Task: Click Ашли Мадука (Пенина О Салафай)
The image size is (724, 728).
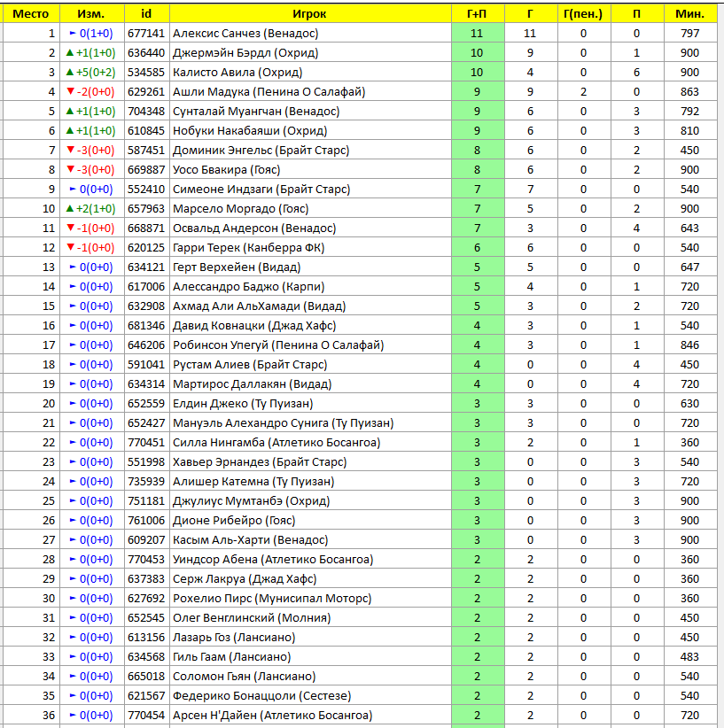Action: click(310, 92)
